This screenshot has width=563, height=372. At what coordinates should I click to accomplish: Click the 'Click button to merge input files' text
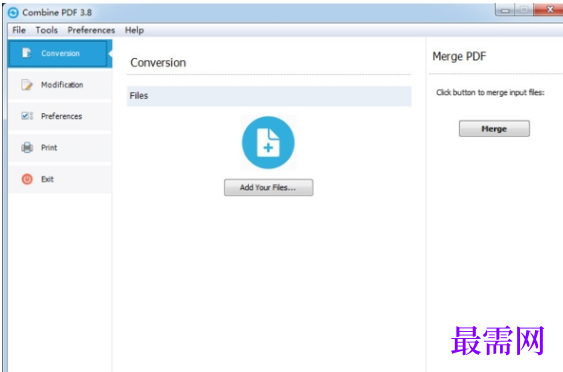(490, 93)
